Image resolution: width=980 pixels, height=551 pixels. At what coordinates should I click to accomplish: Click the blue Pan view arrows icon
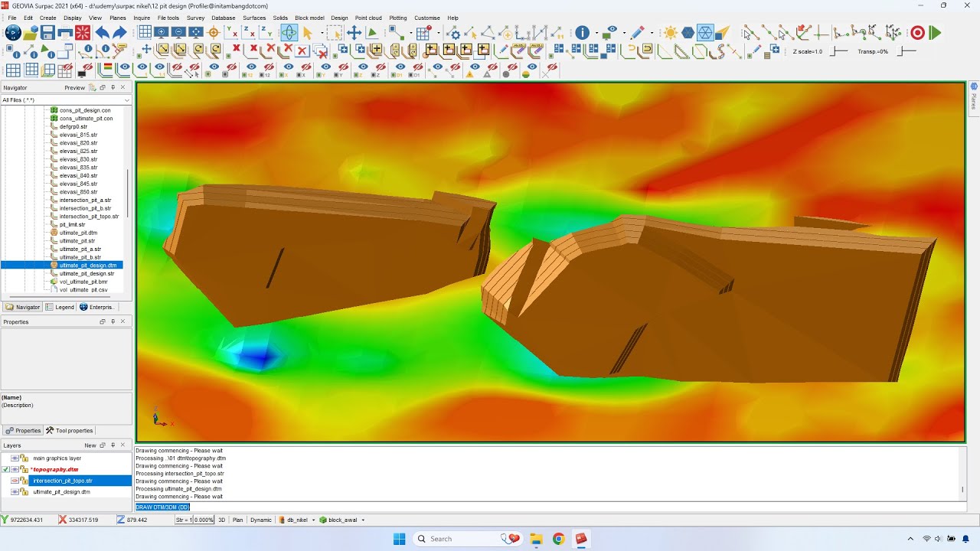pos(354,32)
